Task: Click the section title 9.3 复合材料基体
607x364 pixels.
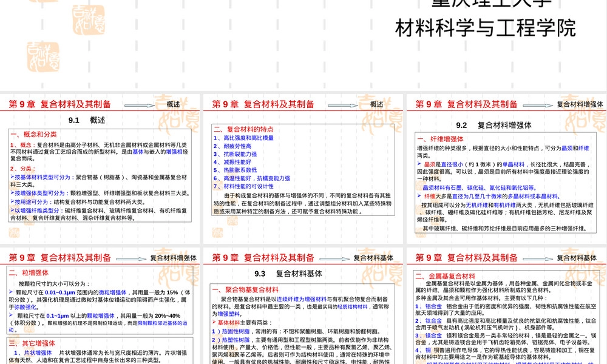Action: tap(288, 274)
